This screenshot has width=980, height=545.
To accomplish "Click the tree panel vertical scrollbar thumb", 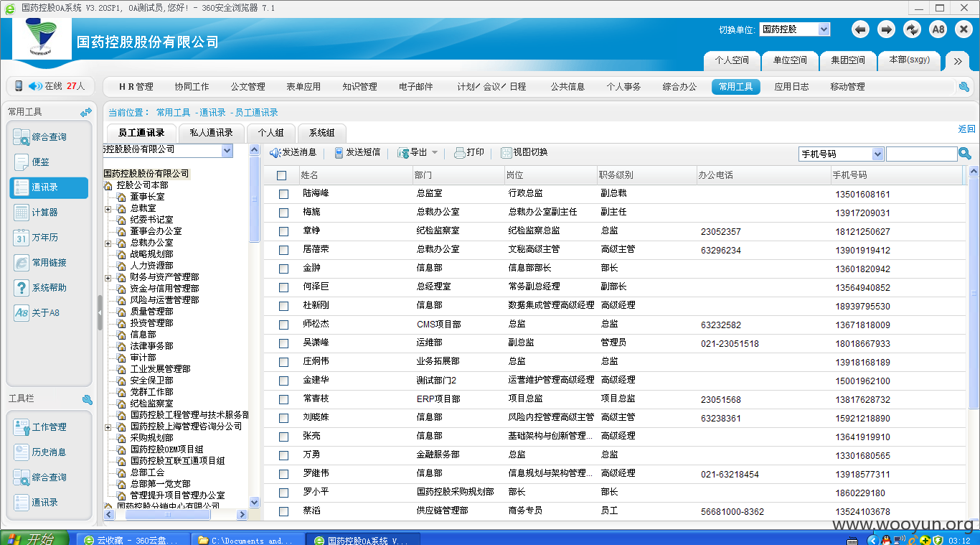I will coord(254,199).
